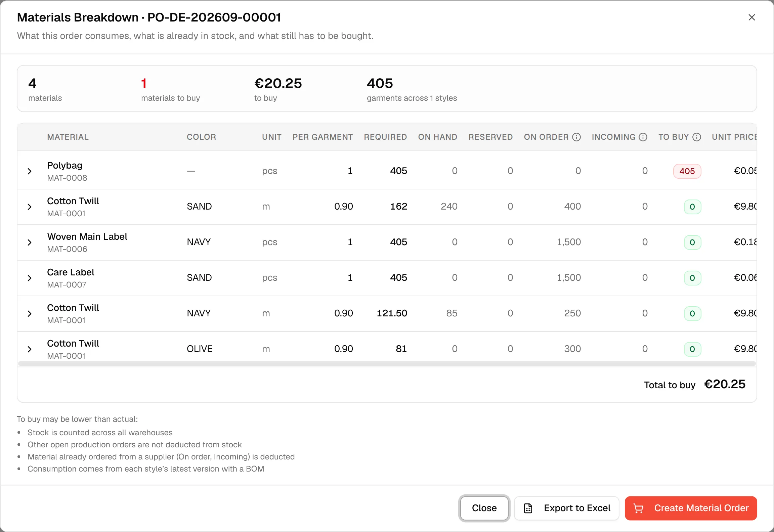Image resolution: width=774 pixels, height=532 pixels.
Task: Expand the Cotton Twill OLIVE row
Action: click(x=30, y=349)
